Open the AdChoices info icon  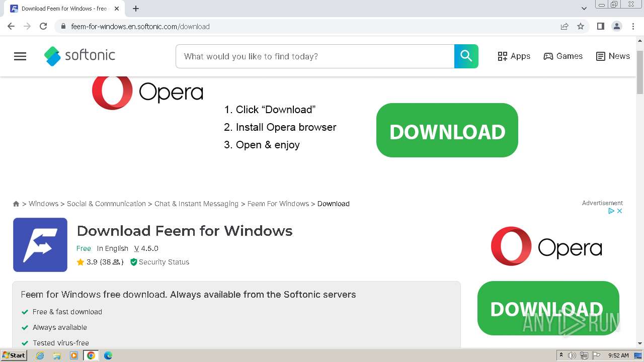coord(611,211)
